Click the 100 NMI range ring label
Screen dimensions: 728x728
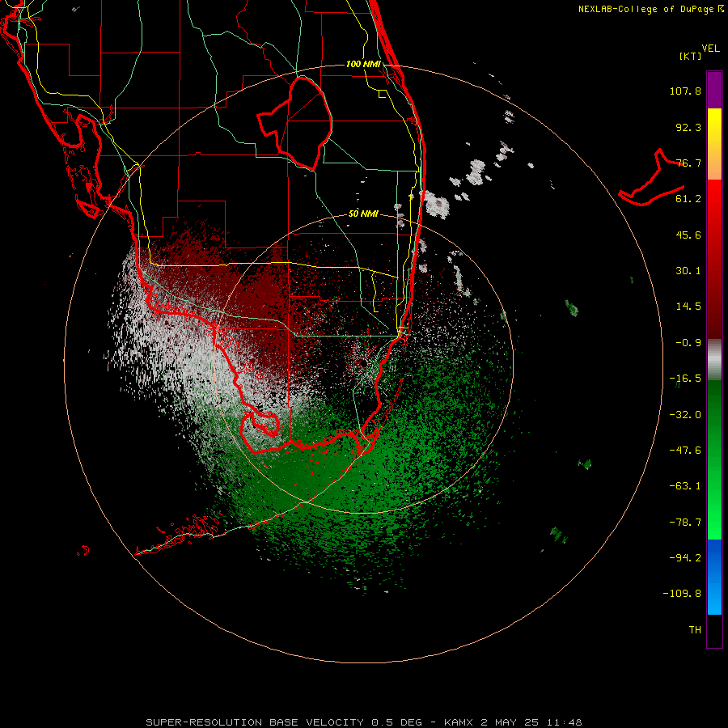pos(363,64)
